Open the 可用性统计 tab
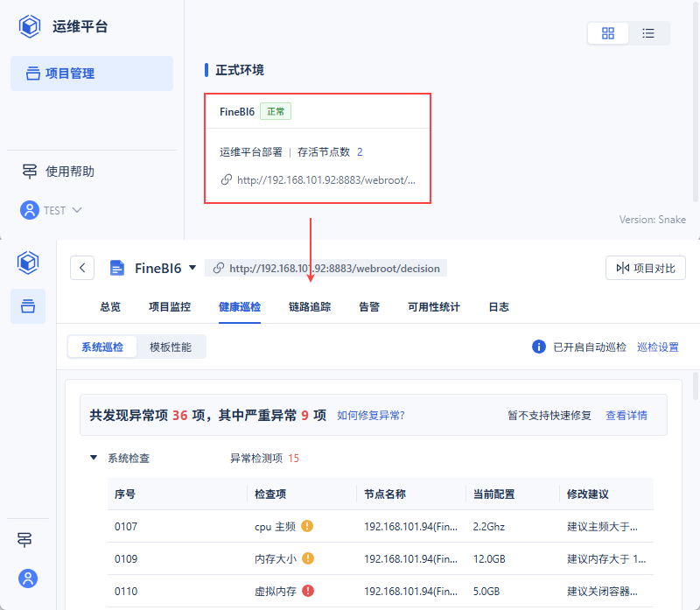The image size is (700, 610). point(434,307)
